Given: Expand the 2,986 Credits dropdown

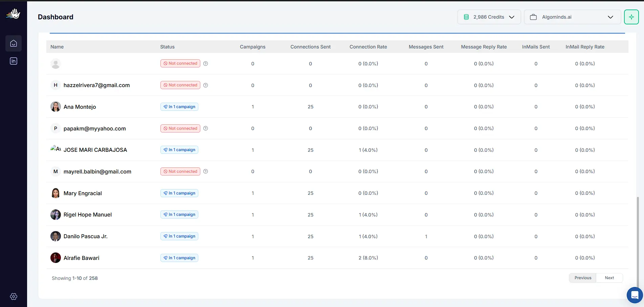Looking at the screenshot, I should 489,17.
